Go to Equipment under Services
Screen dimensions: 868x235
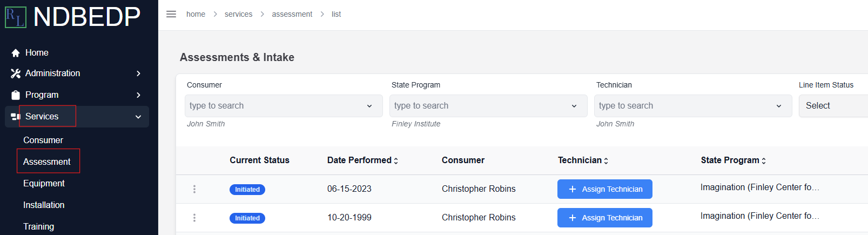click(44, 183)
